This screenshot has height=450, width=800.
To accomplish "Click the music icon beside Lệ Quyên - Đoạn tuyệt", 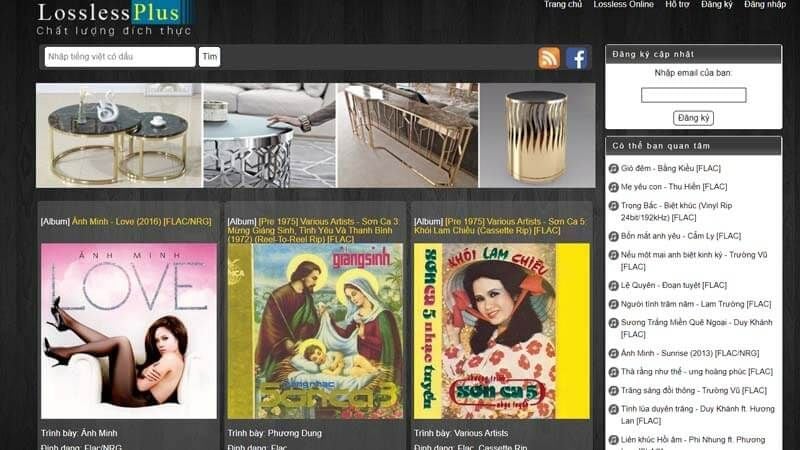I will tap(613, 286).
